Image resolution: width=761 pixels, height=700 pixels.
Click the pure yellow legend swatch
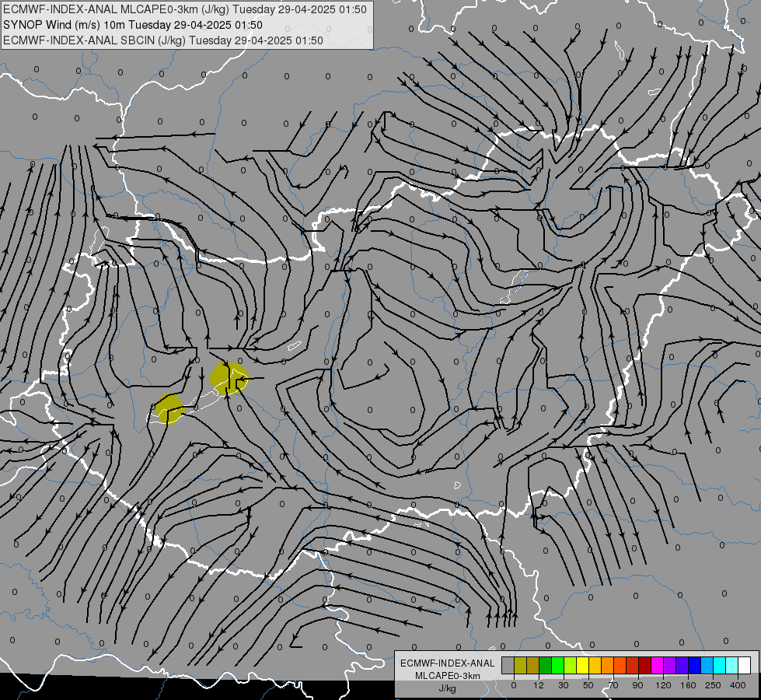(583, 665)
